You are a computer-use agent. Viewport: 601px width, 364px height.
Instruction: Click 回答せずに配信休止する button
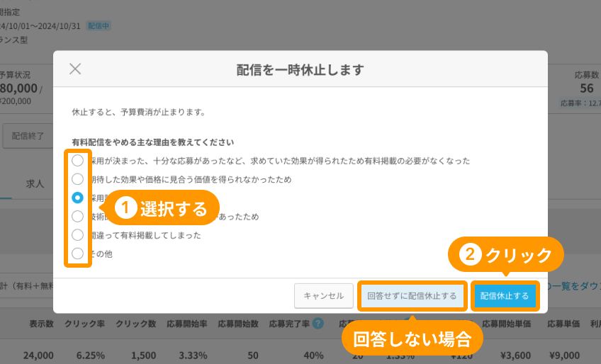(412, 296)
